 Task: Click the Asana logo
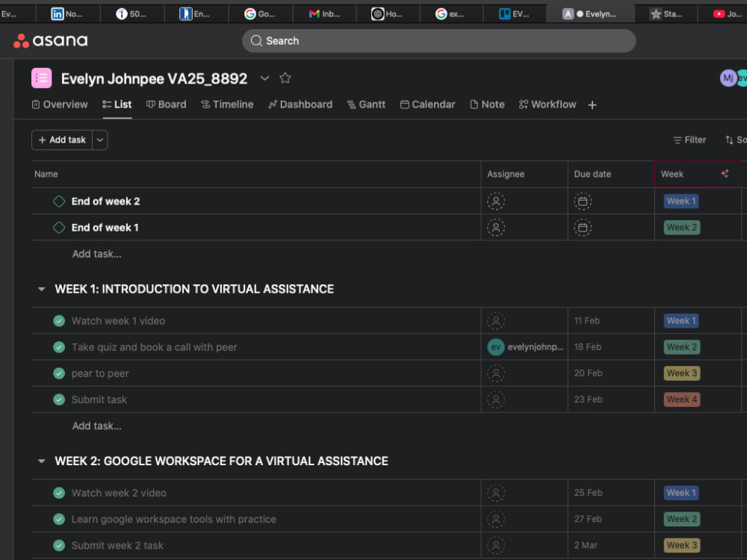[x=51, y=41]
